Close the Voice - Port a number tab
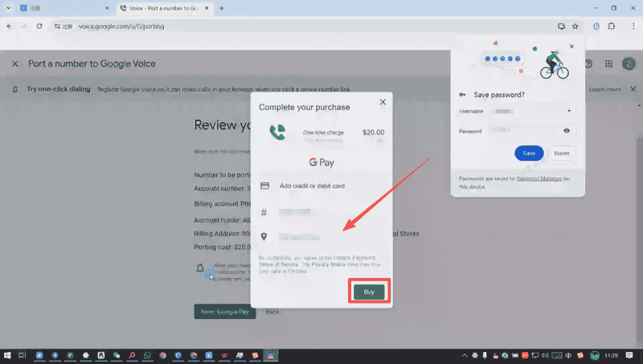This screenshot has width=643, height=364. coord(207,8)
